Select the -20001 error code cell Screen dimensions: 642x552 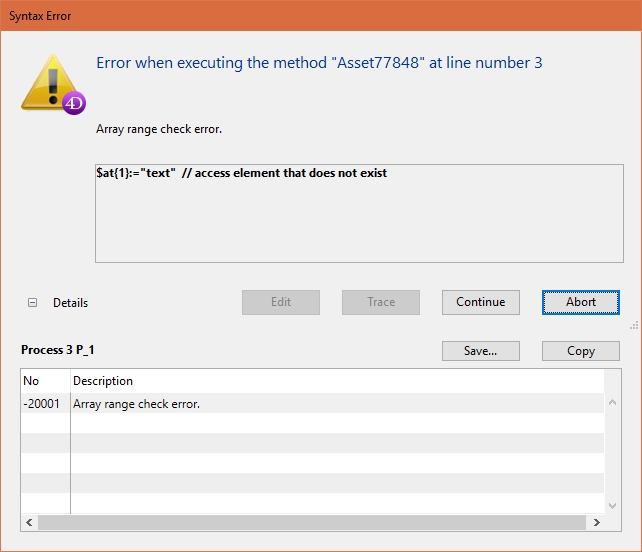pos(44,404)
